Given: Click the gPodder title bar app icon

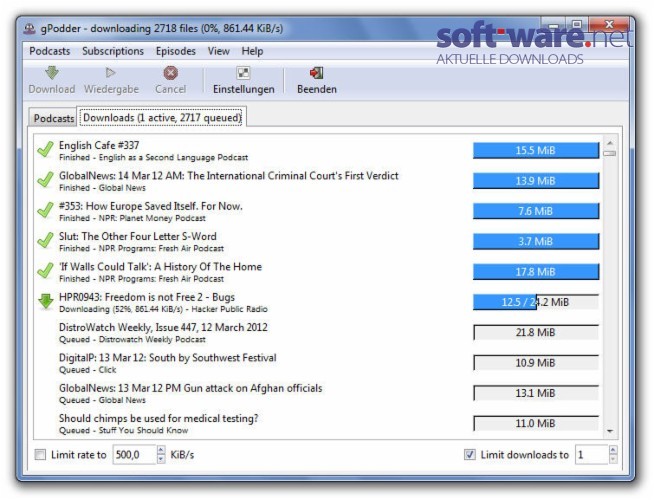Looking at the screenshot, I should pos(29,28).
